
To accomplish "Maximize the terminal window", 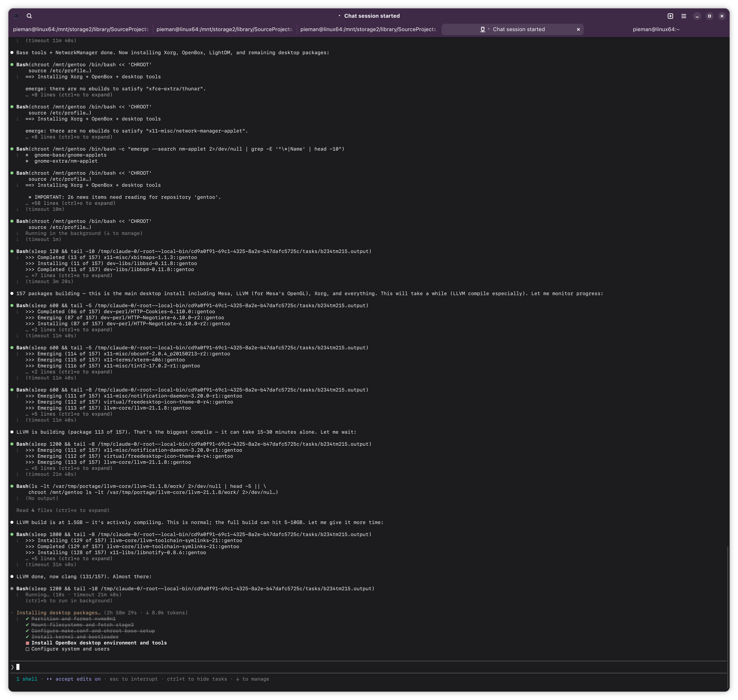I will (709, 16).
